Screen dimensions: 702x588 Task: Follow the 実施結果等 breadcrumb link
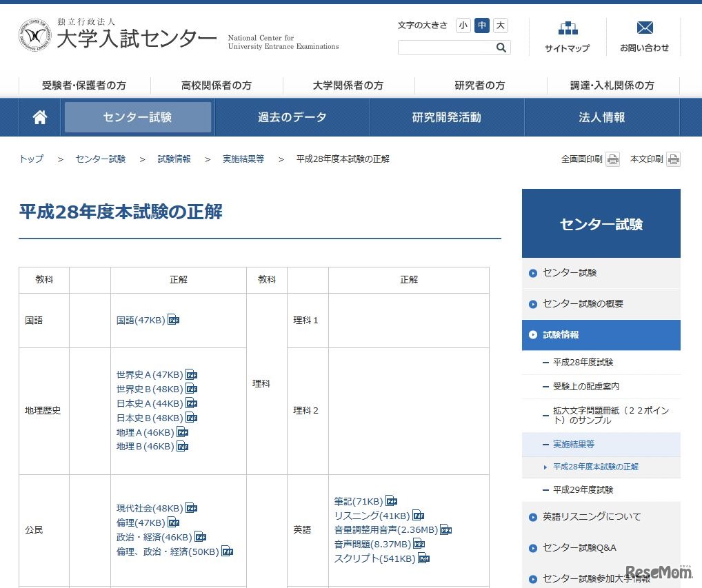click(x=243, y=159)
